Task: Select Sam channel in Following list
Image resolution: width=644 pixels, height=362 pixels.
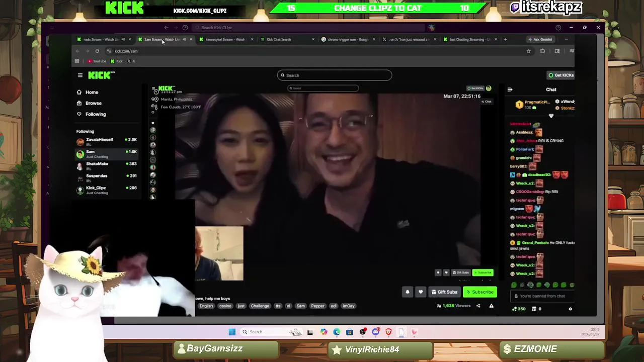Action: point(106,154)
